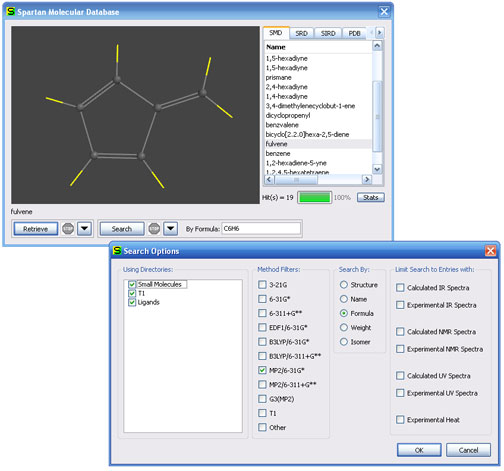Enable the 6-311+G** method filter
504x471 pixels.
[262, 313]
